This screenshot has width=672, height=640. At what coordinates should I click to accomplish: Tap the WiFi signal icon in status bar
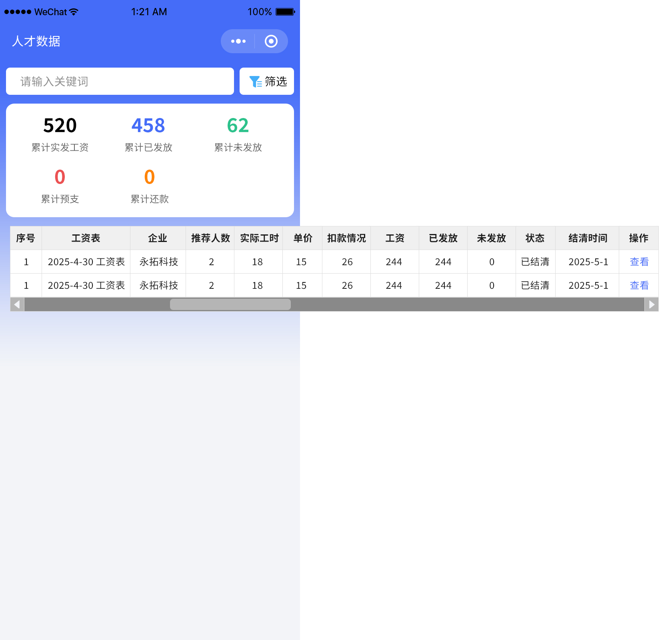point(74,12)
